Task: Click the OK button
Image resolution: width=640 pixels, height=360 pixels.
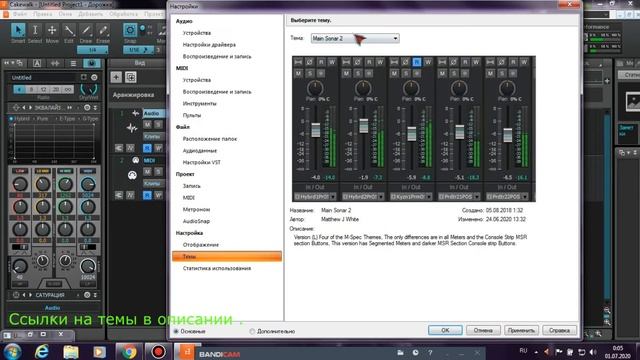Action: 445,330
